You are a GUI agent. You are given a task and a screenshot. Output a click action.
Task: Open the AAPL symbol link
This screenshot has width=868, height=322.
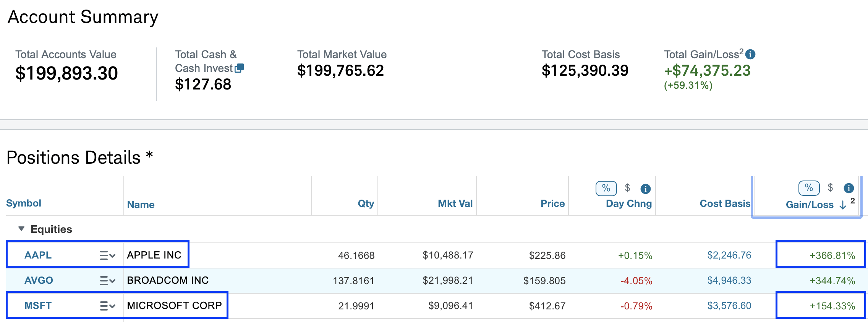38,255
